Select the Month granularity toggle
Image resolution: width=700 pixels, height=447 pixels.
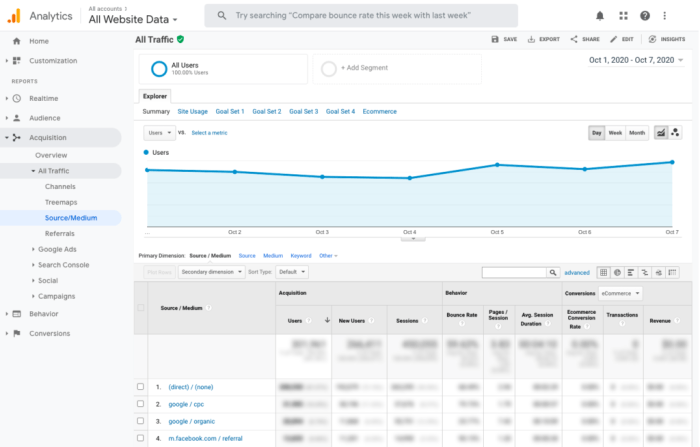tap(637, 133)
